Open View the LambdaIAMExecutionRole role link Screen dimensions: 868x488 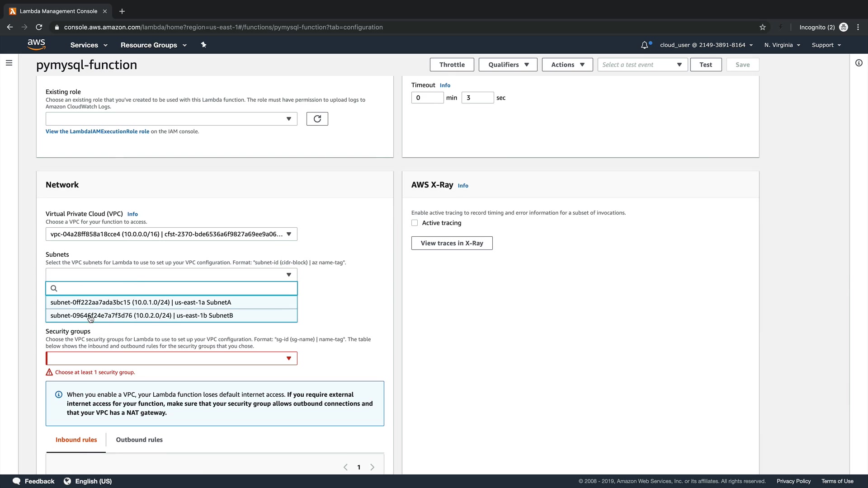tap(97, 131)
